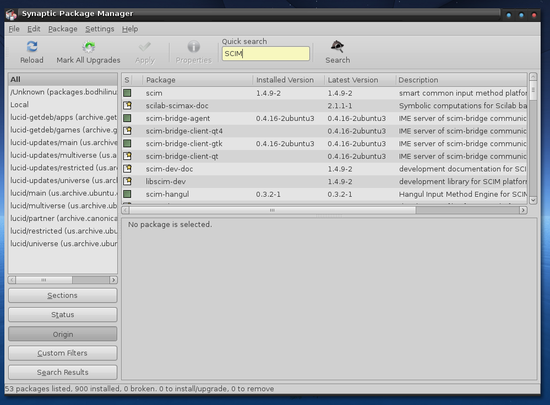Toggle status box for scim-dev-doc
Image resolution: width=550 pixels, height=405 pixels.
click(x=127, y=169)
